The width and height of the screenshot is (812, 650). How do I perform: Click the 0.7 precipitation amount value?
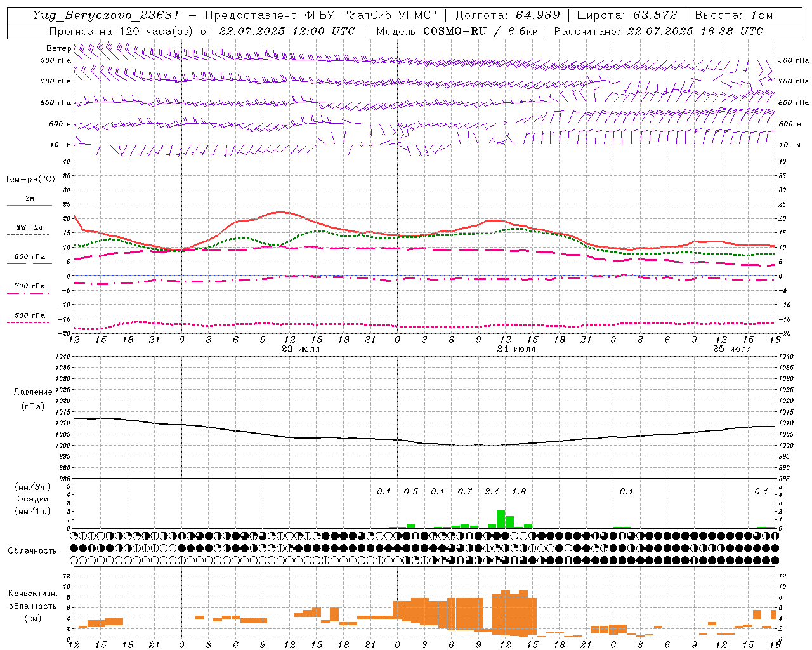coord(465,491)
